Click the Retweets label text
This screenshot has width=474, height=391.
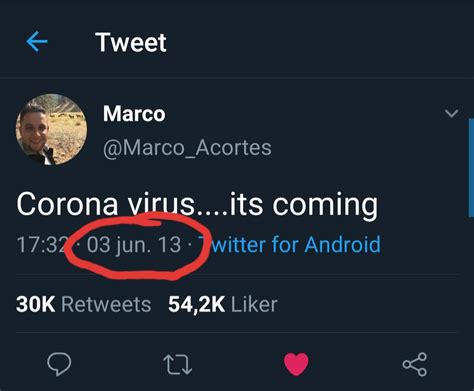pos(106,304)
